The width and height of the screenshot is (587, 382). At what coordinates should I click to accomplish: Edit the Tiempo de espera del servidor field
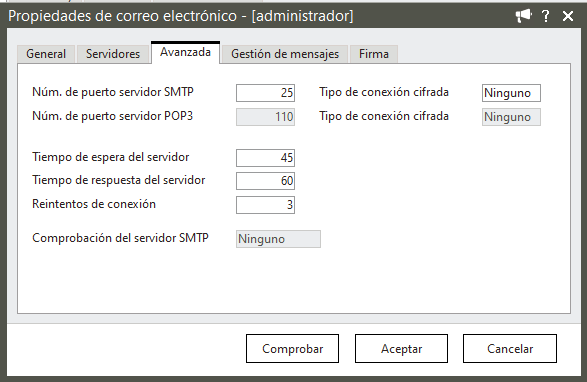click(x=265, y=158)
